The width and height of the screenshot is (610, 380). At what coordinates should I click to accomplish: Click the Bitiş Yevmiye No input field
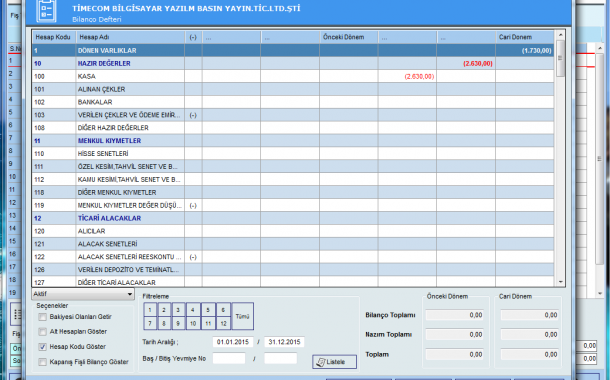click(280, 358)
